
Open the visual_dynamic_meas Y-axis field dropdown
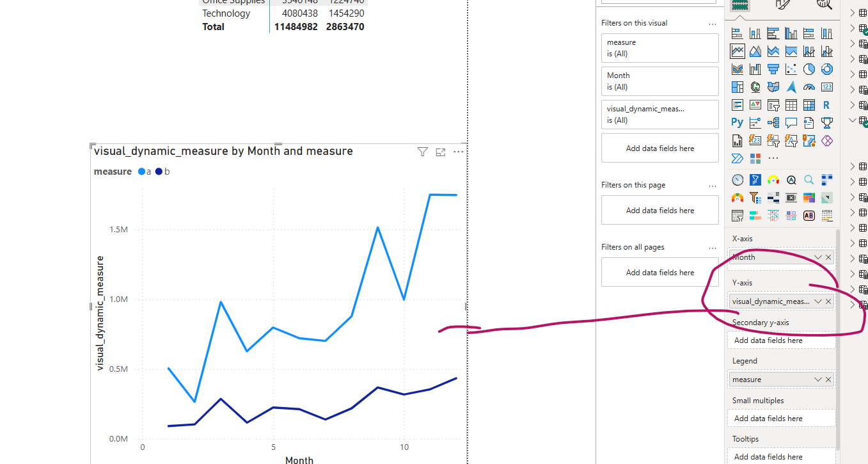point(818,301)
